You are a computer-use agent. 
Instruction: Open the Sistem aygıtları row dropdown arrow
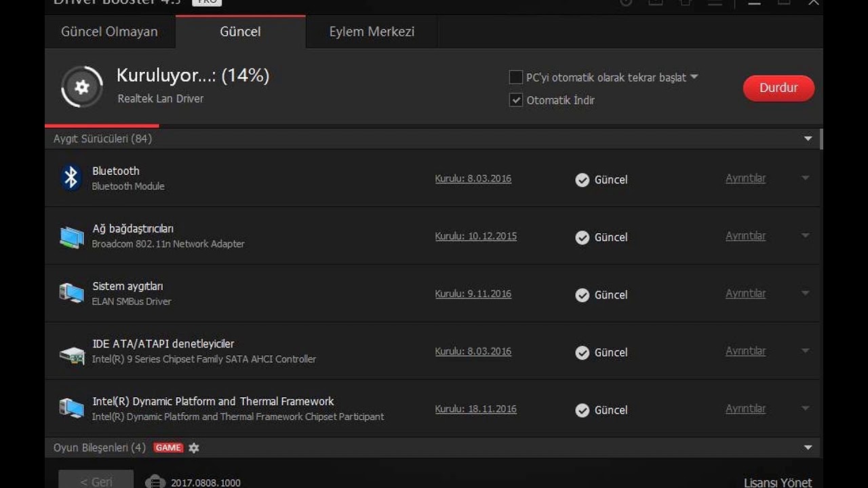(806, 293)
